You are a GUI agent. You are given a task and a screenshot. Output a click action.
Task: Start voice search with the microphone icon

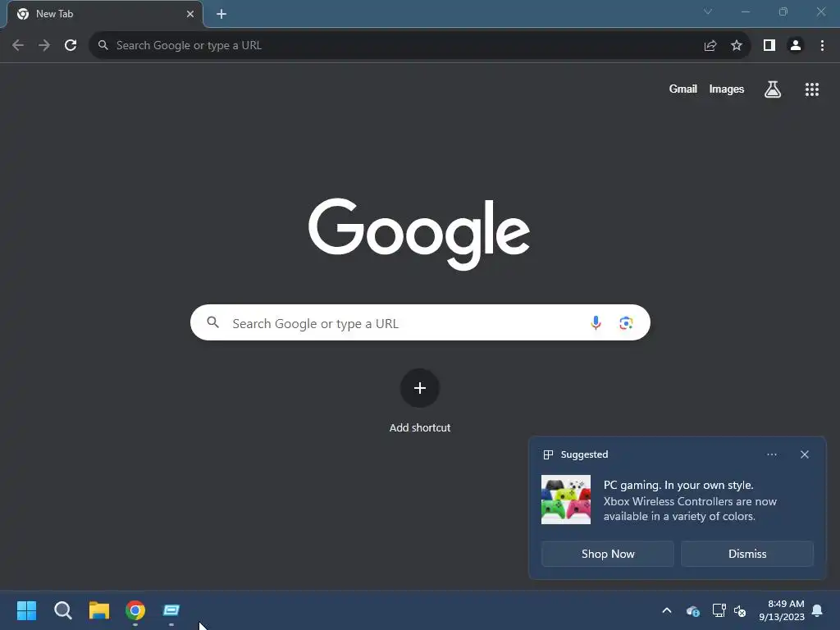(x=596, y=322)
